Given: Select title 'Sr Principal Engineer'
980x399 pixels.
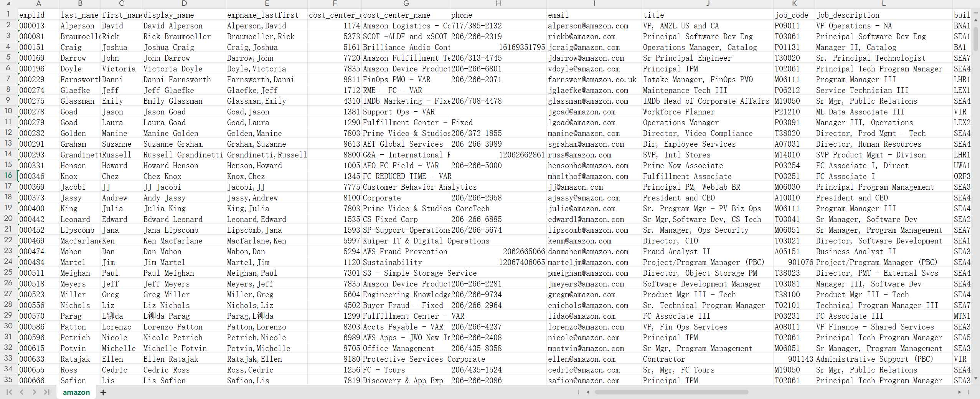Looking at the screenshot, I should coord(708,58).
